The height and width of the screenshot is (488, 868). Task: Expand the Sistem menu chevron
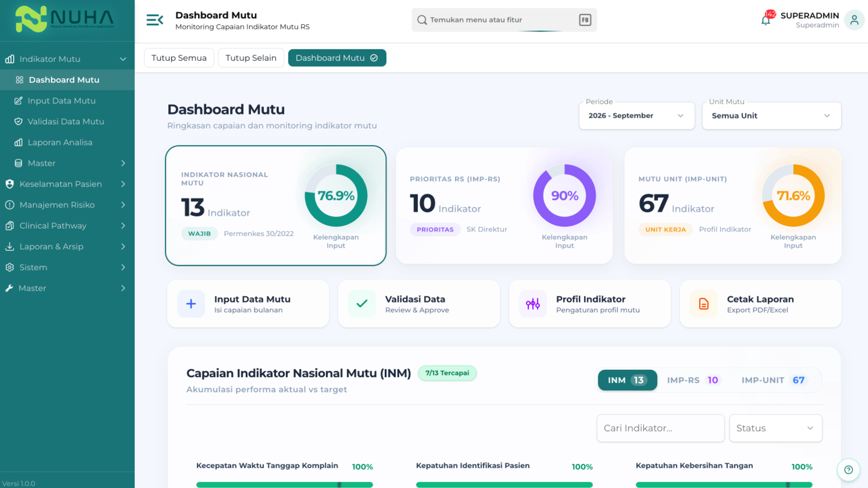coord(123,267)
